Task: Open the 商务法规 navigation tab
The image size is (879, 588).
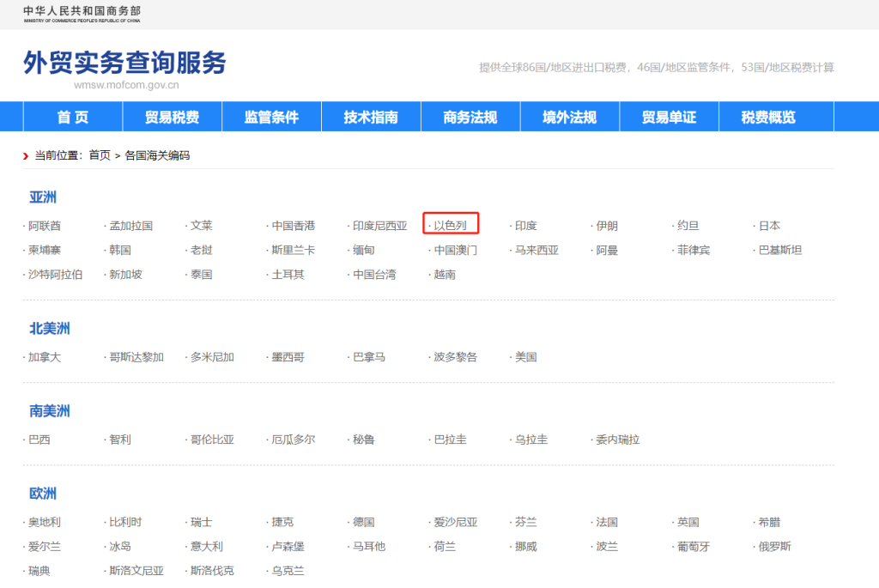Action: (470, 117)
